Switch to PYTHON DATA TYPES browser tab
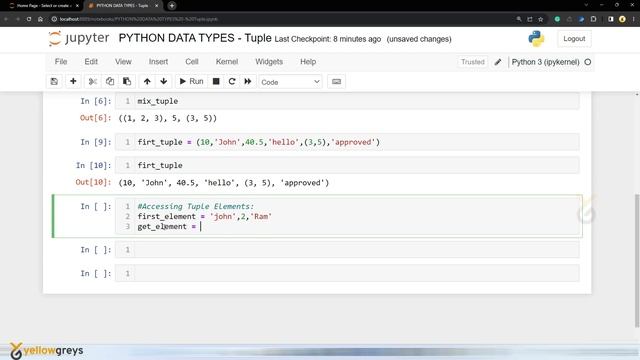Screen dimensions: 640x360 pyautogui.click(x=121, y=6)
